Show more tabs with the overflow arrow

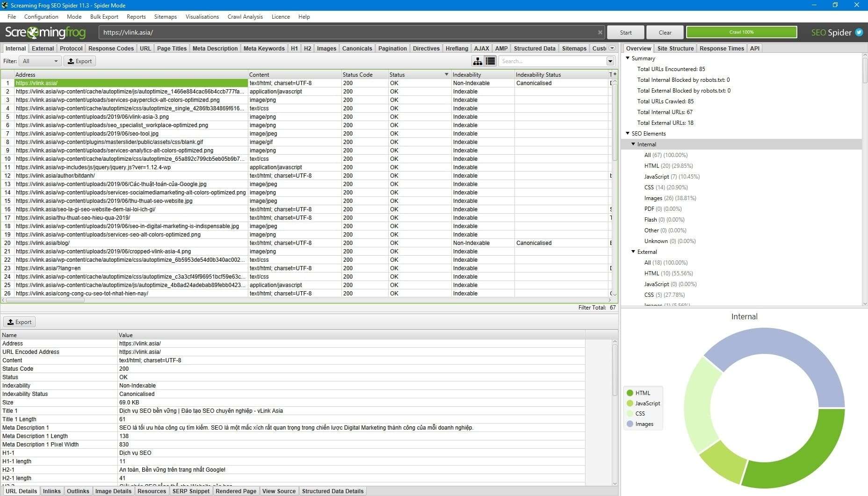[x=612, y=48]
